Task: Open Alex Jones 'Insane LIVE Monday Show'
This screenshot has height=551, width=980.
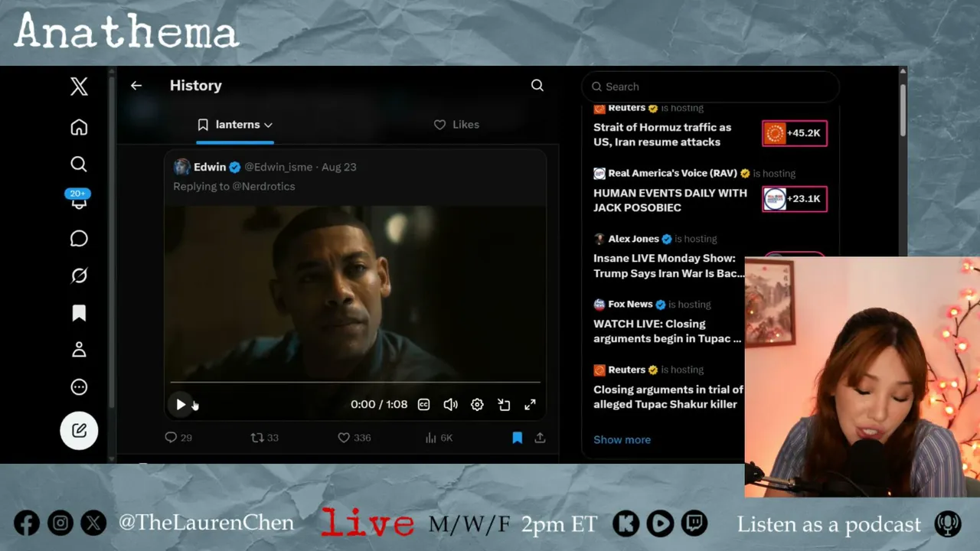Action: click(x=668, y=266)
